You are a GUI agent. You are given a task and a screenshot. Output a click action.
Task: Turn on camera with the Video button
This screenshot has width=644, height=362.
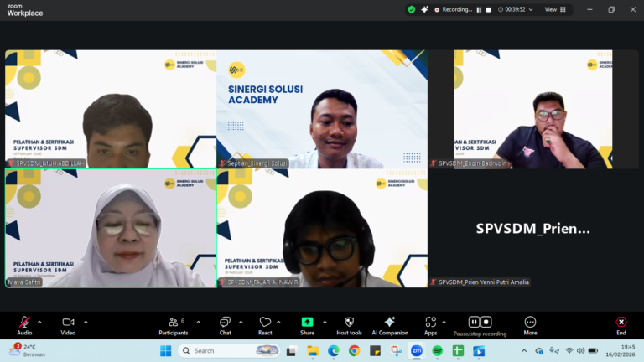click(68, 323)
